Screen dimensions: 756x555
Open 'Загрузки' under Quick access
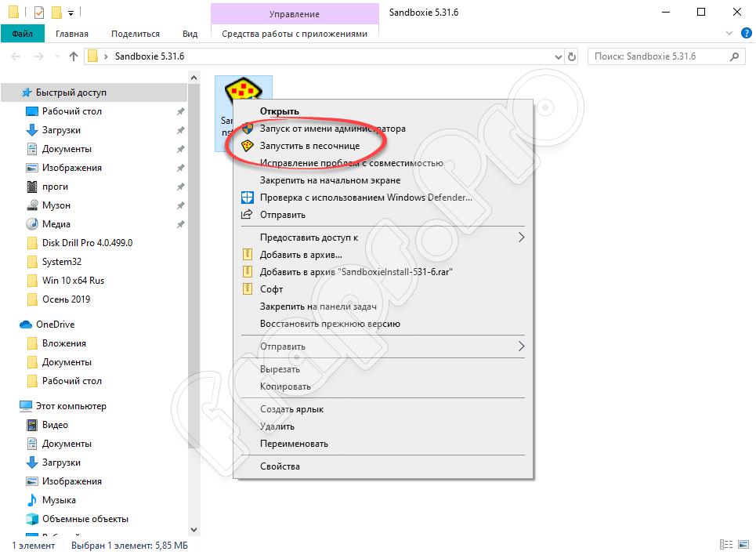point(61,130)
